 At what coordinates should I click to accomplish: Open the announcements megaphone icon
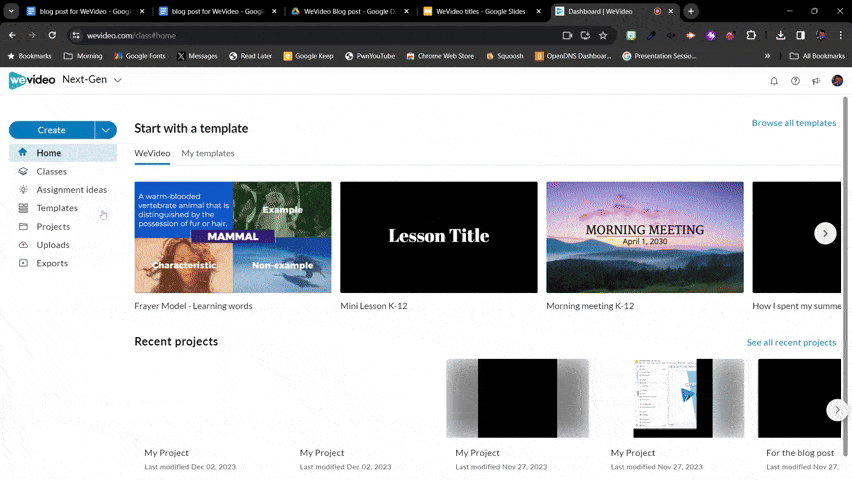pyautogui.click(x=816, y=81)
